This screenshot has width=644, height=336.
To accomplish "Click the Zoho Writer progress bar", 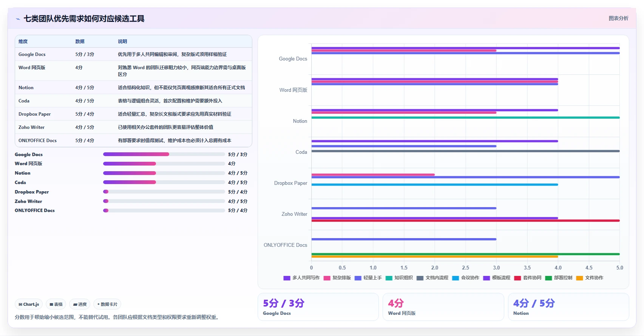I will click(x=164, y=201).
